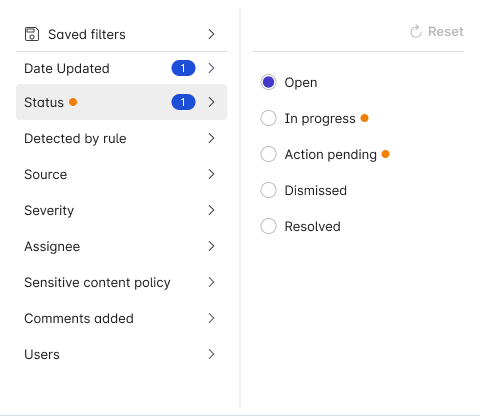
Task: Expand the Detected by rule chevron
Action: [x=211, y=138]
